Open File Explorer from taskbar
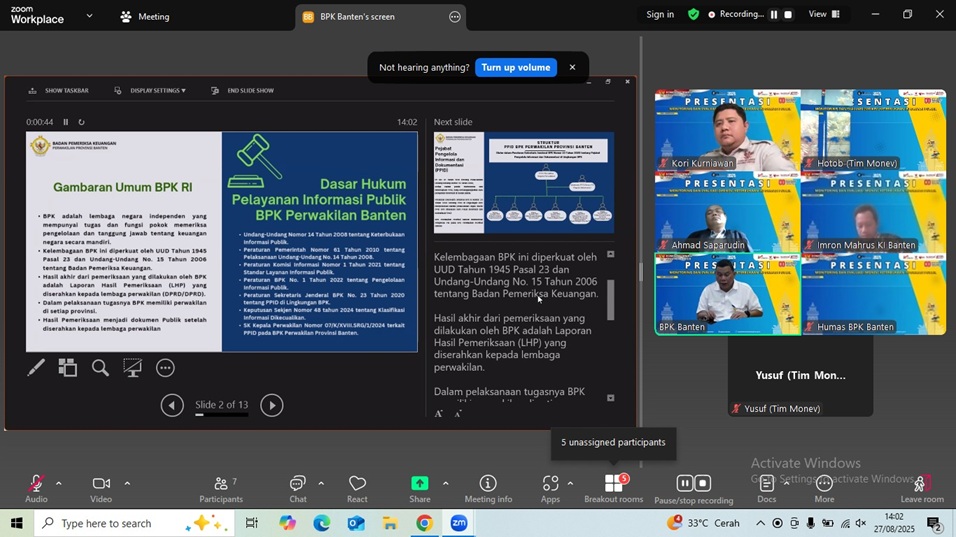Viewport: 956px width, 537px height. pos(390,523)
